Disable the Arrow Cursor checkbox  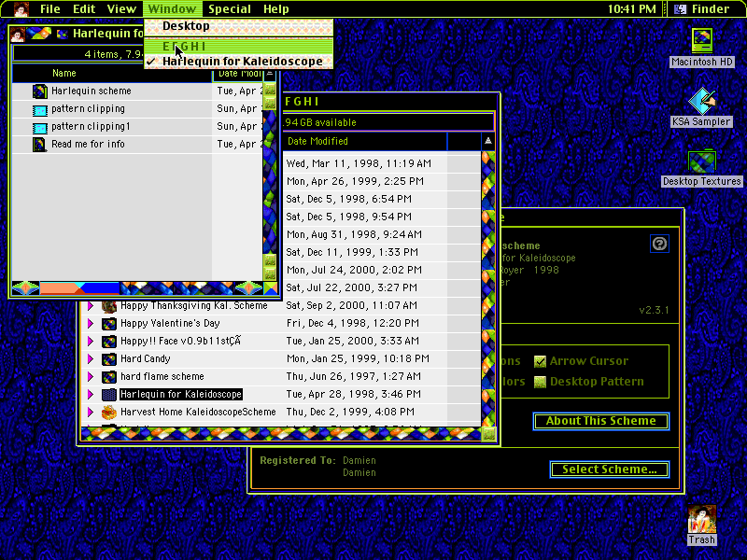pos(540,361)
